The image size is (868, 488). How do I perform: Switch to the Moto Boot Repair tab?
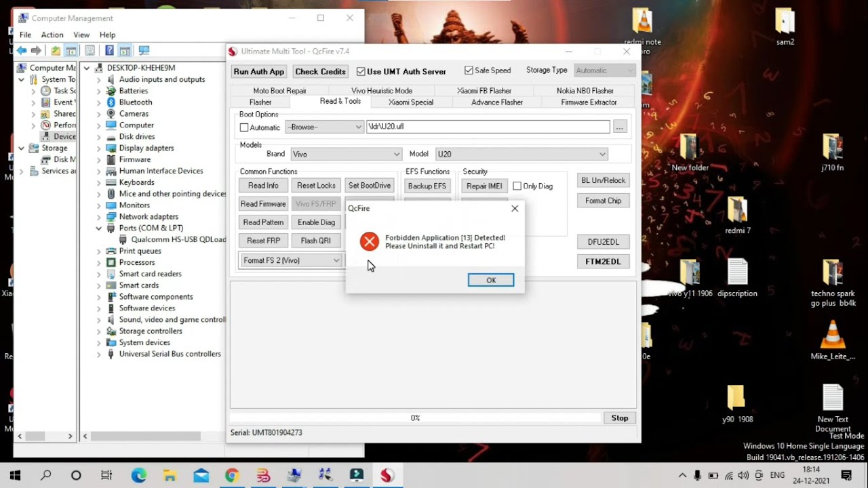(x=280, y=91)
